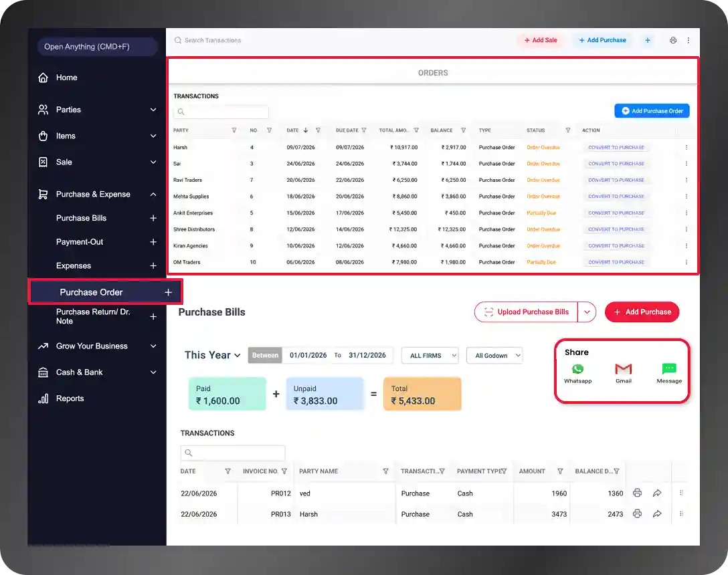Viewport: 728px width, 575px height.
Task: Click the printer icon in top bar
Action: [x=673, y=40]
